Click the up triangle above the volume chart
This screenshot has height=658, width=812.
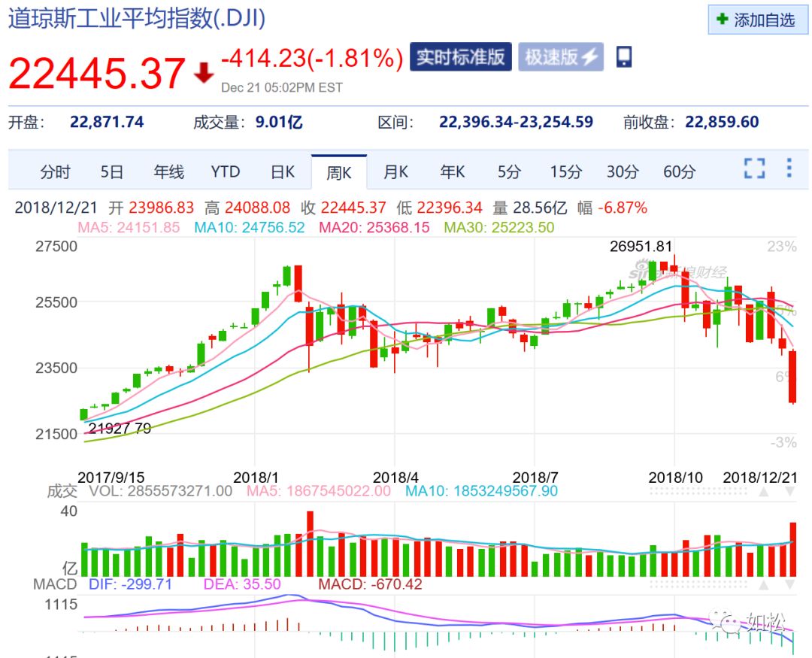click(x=763, y=491)
